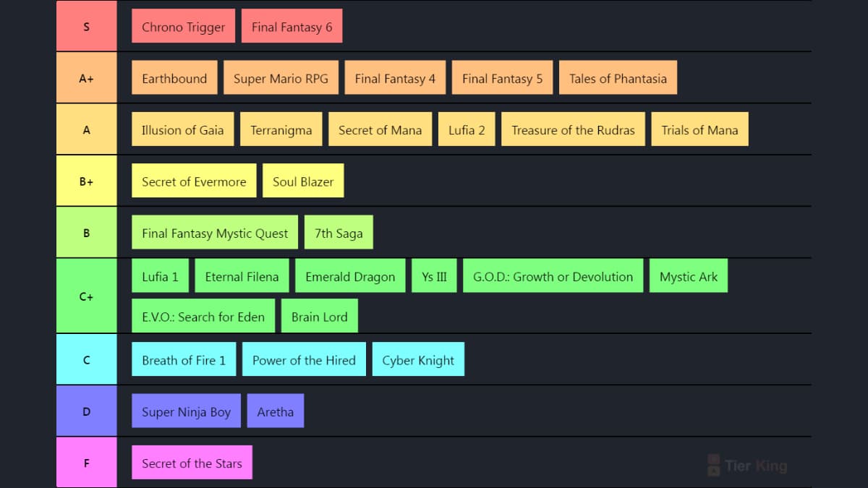Select the C+ tier label

pos(87,296)
